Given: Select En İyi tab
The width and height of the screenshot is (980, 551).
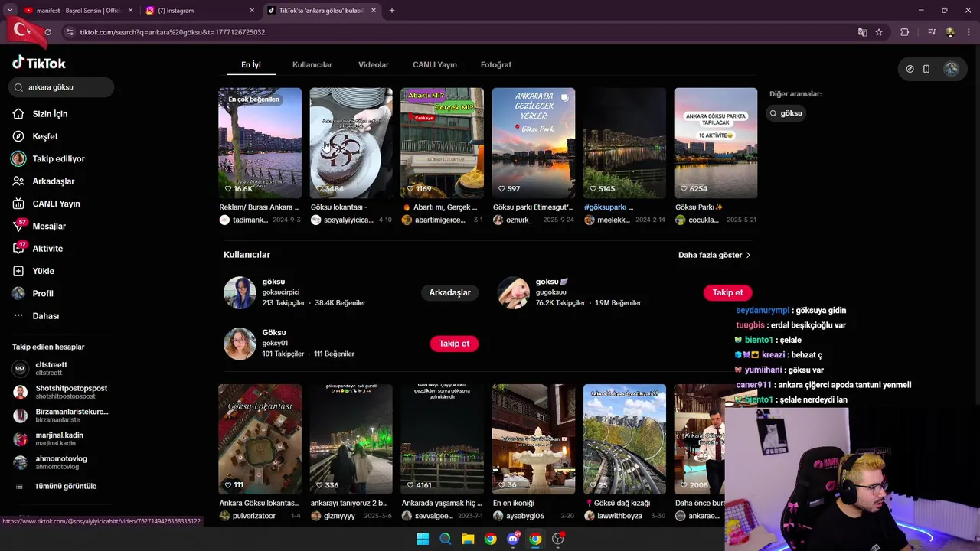Looking at the screenshot, I should 251,65.
